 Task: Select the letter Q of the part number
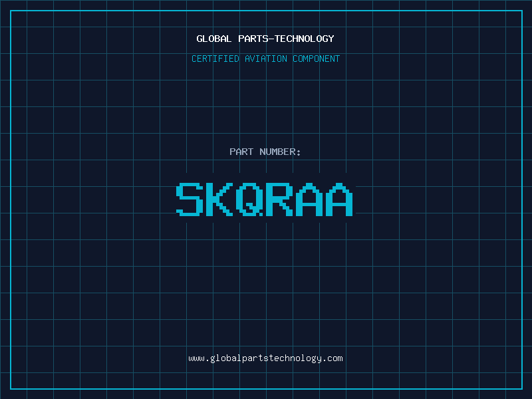click(250, 199)
